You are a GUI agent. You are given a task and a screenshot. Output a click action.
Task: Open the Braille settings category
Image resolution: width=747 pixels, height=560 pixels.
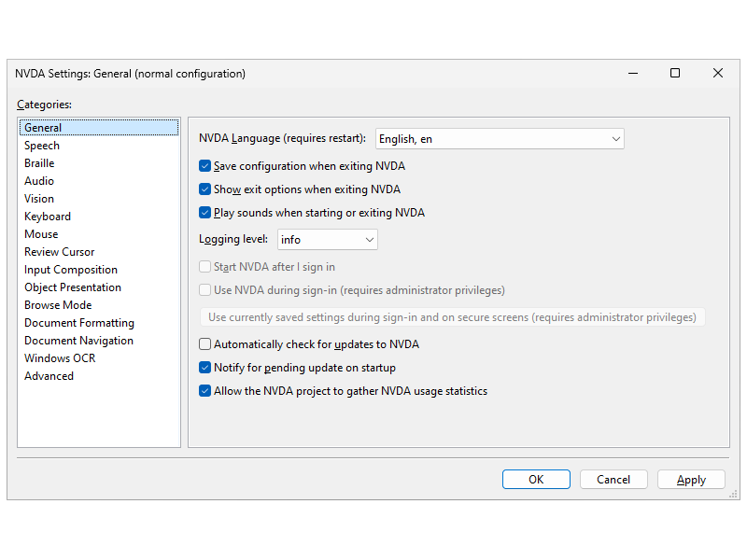(39, 163)
